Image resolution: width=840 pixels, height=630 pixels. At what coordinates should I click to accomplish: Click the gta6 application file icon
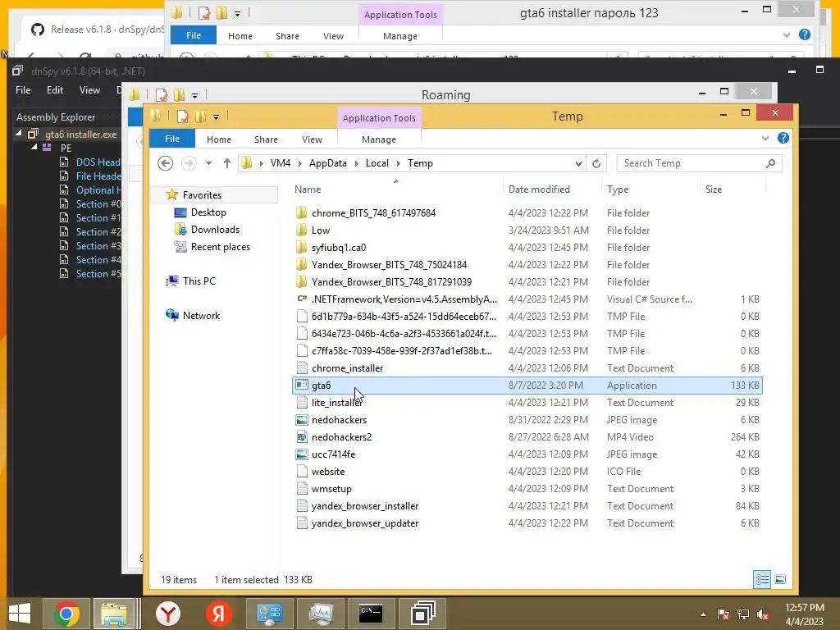point(302,386)
